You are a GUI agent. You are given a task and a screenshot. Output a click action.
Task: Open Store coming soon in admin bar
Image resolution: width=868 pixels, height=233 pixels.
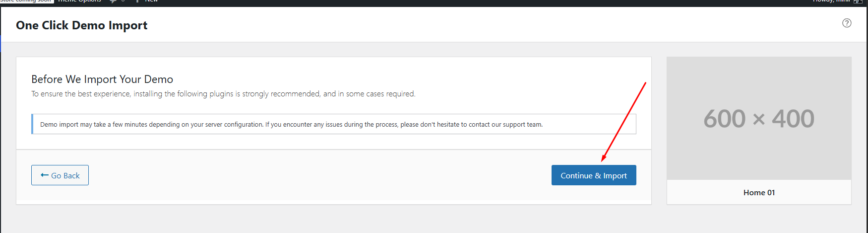[x=26, y=1]
